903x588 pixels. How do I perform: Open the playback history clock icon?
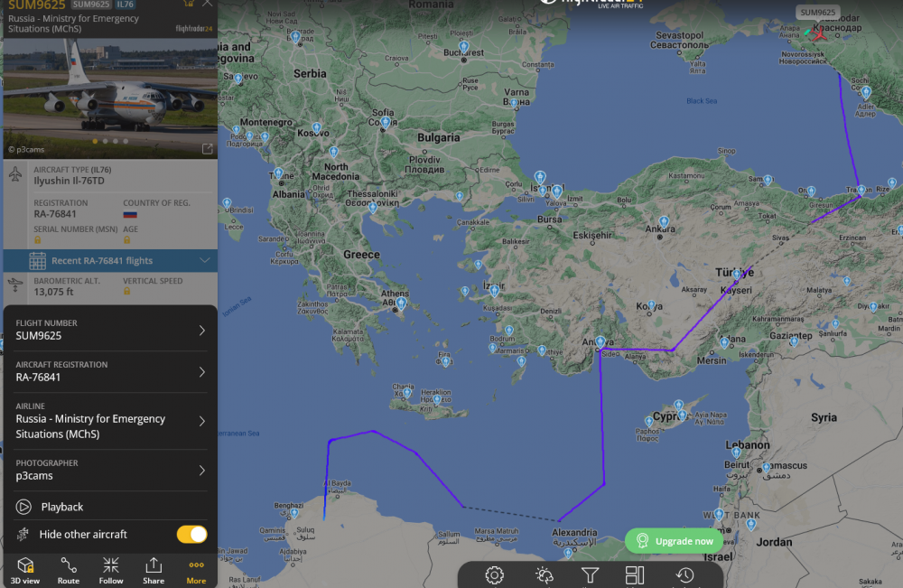(x=684, y=574)
